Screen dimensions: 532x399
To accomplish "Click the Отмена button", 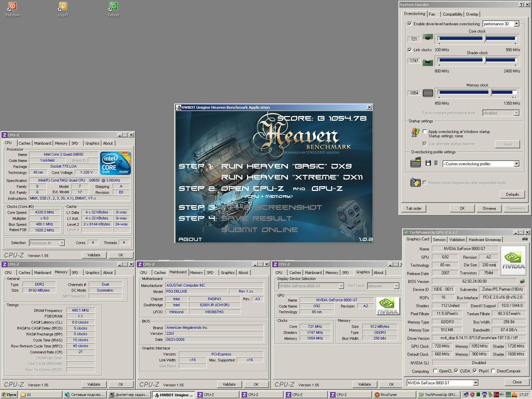I will pyautogui.click(x=489, y=208).
